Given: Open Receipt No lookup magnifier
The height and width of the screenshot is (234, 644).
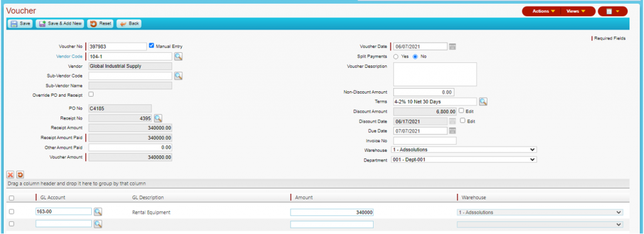Looking at the screenshot, I should point(158,119).
